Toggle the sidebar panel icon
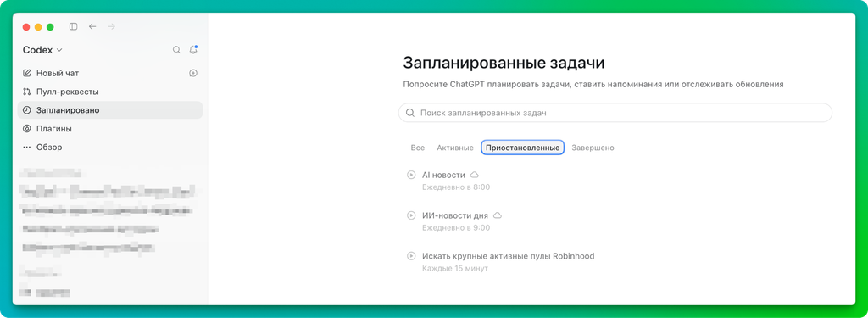Image resolution: width=868 pixels, height=318 pixels. (73, 26)
